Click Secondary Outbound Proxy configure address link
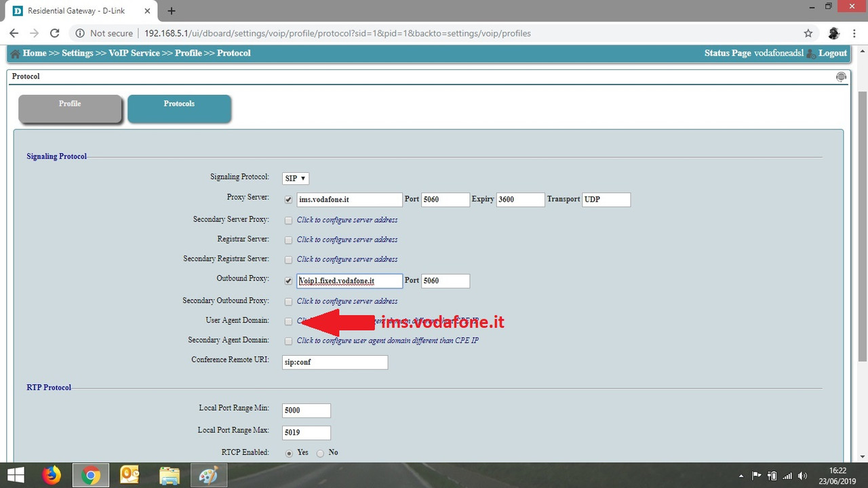 pyautogui.click(x=347, y=302)
